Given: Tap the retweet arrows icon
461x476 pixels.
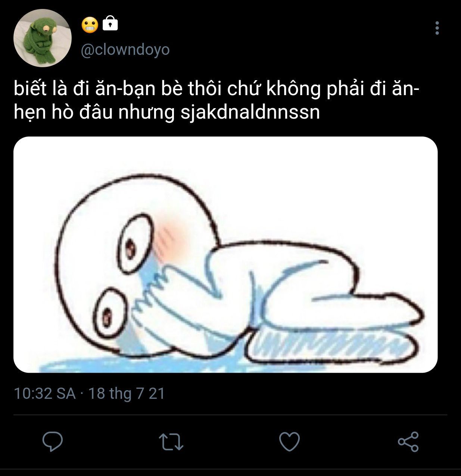Looking at the screenshot, I should 171,442.
